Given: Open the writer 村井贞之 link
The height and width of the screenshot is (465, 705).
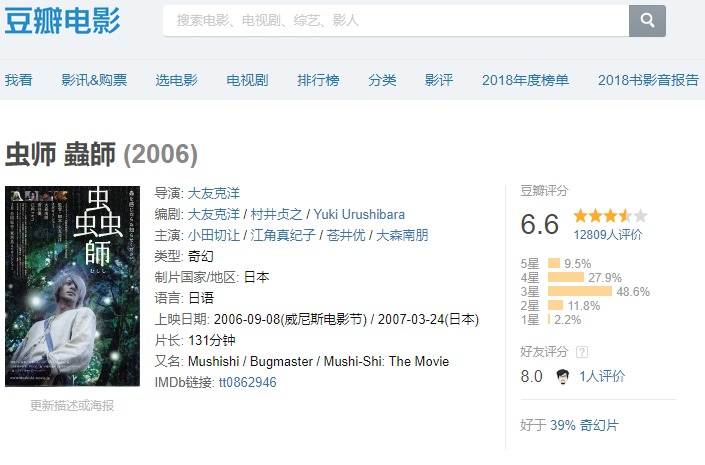Looking at the screenshot, I should pos(276,215).
